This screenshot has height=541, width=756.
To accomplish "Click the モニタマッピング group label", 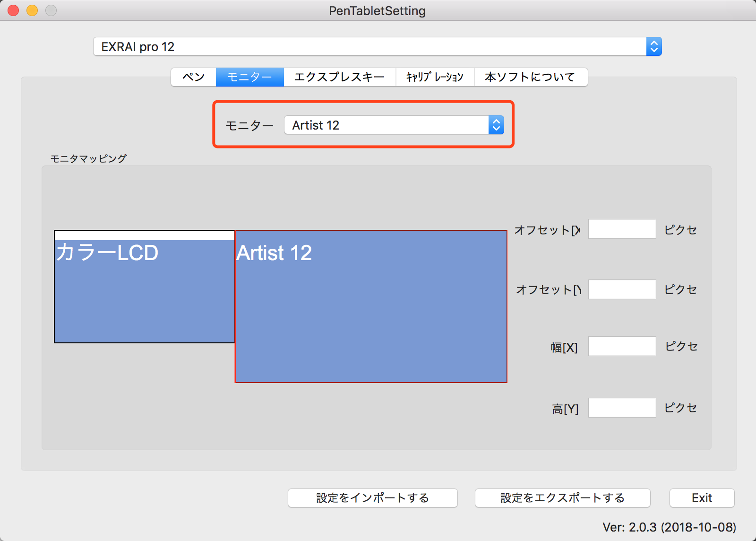I will tap(88, 158).
